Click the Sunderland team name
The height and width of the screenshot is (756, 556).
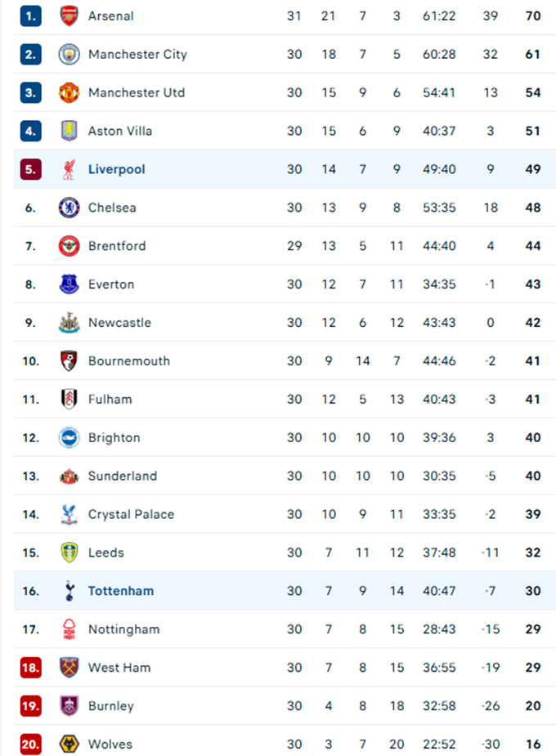point(123,476)
